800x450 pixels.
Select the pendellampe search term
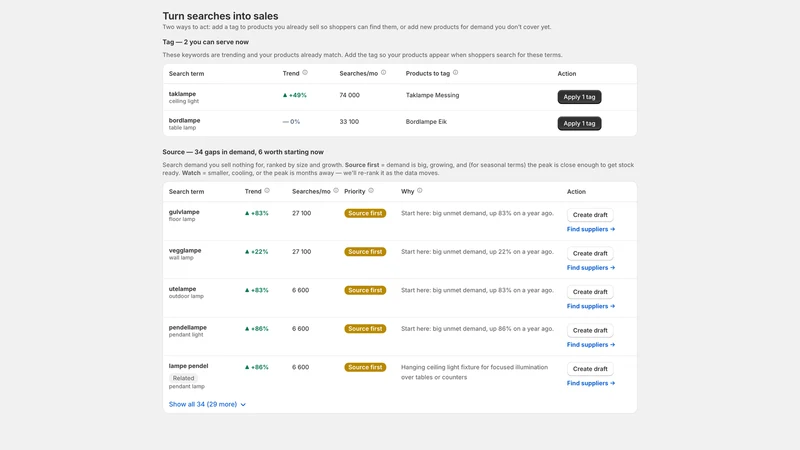tap(188, 327)
